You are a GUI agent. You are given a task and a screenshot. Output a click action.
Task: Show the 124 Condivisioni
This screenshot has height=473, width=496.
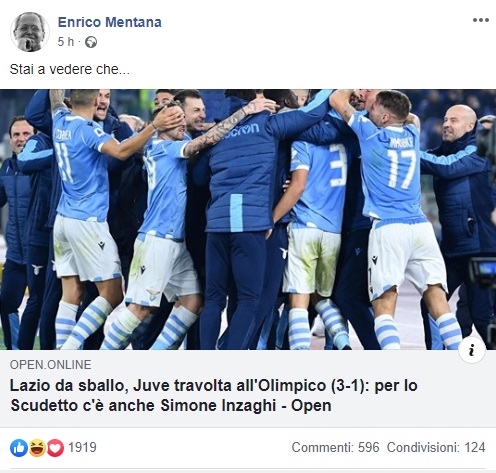(x=436, y=447)
